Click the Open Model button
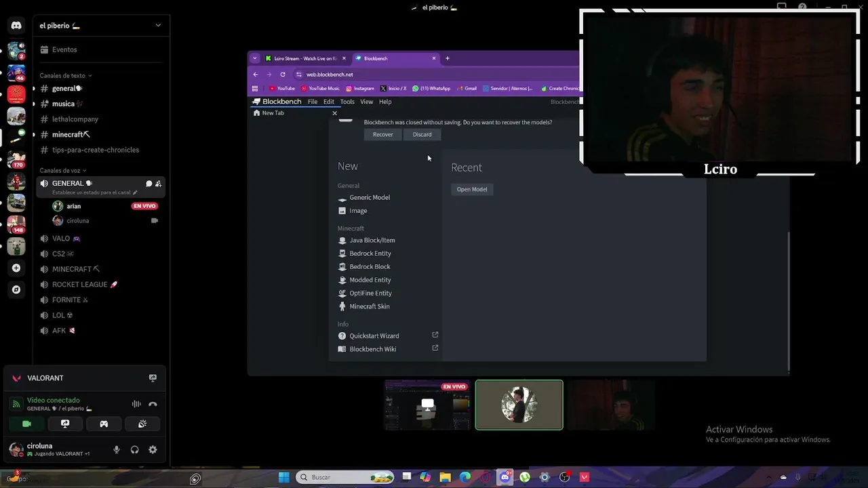The width and height of the screenshot is (868, 488). coord(472,189)
